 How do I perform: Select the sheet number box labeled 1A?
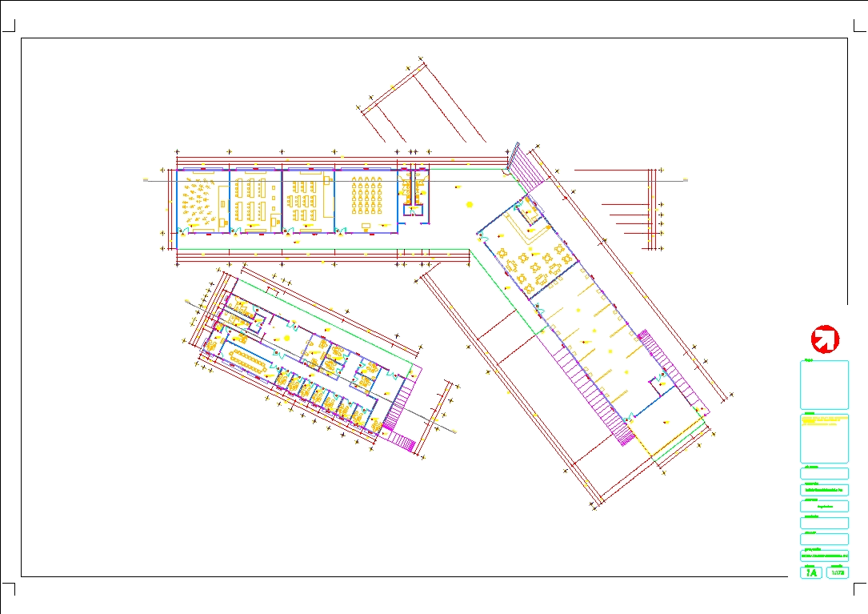pos(811,572)
